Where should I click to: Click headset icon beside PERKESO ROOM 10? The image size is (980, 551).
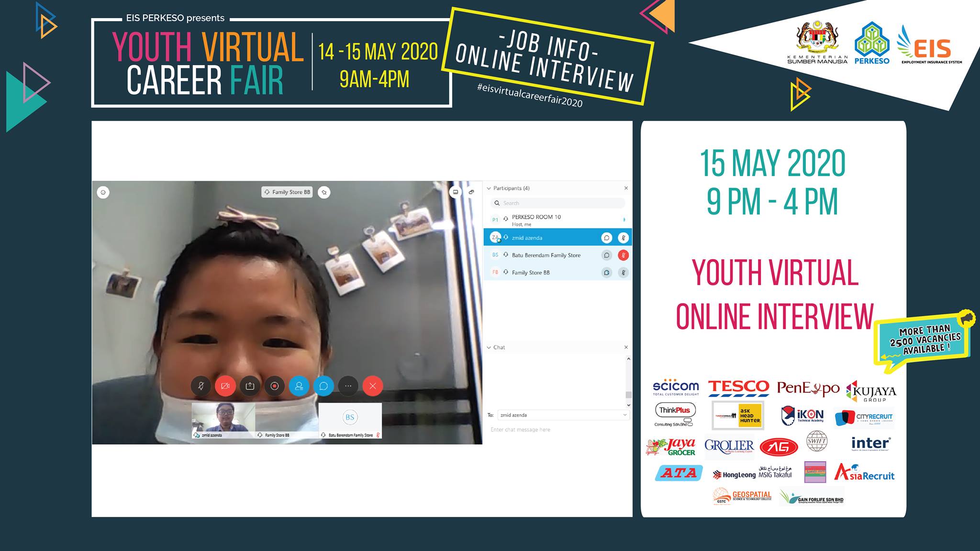click(x=506, y=219)
